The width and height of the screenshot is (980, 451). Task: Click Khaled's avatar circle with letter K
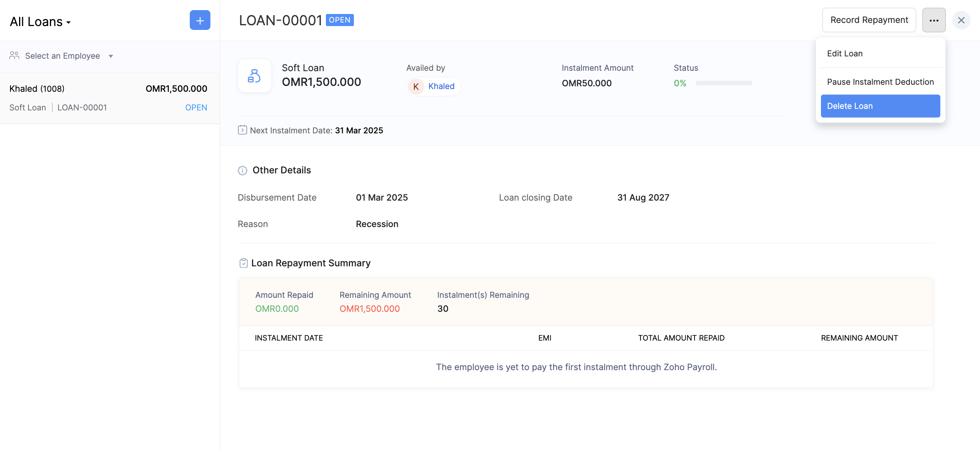click(x=416, y=86)
